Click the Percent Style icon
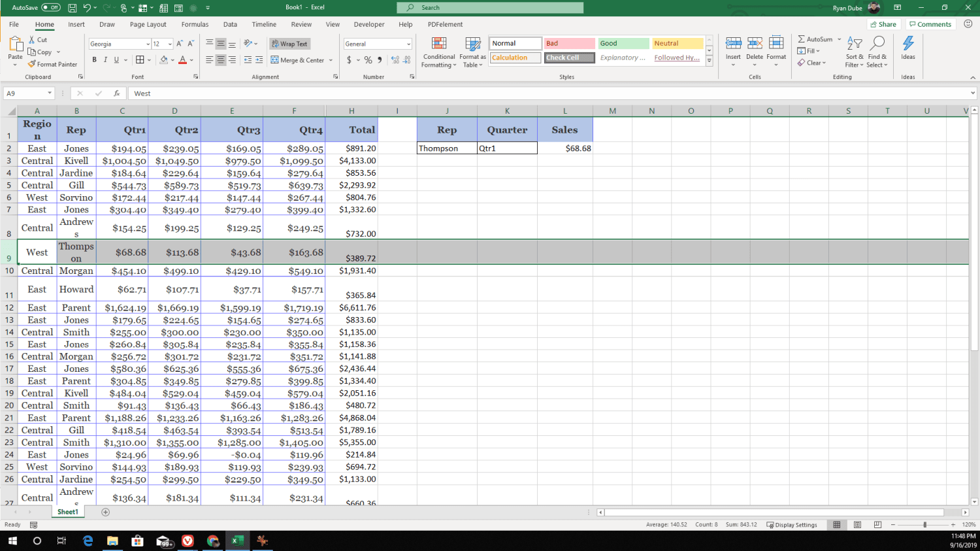This screenshot has width=980, height=551. pos(368,60)
